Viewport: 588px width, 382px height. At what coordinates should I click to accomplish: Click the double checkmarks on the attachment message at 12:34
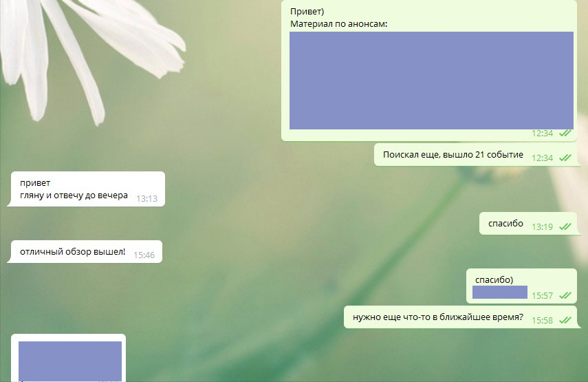pyautogui.click(x=565, y=134)
